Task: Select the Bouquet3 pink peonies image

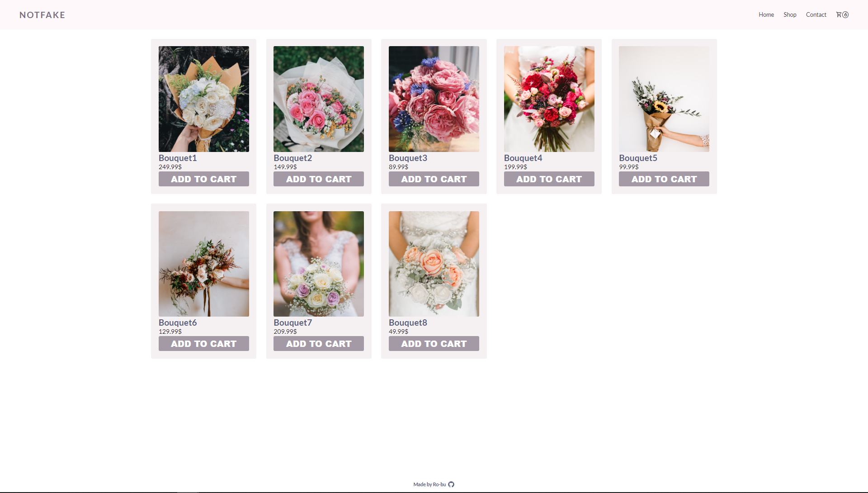Action: [x=434, y=99]
